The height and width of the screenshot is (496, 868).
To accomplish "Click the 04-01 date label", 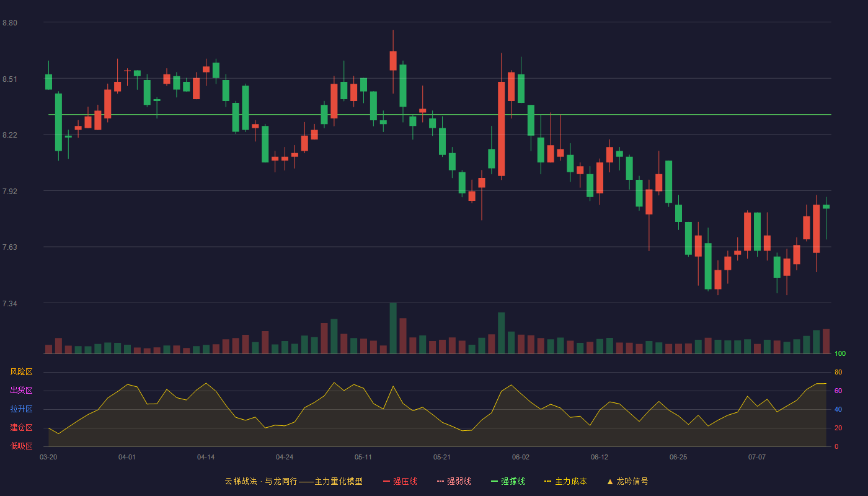I will point(127,457).
